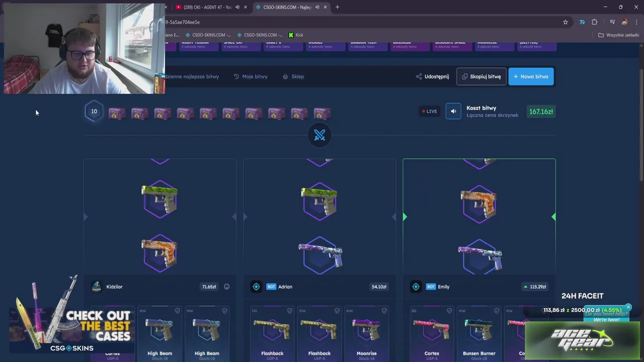Click the share icon next to Udostępnij
Viewport: 644px width, 362px height.
419,76
